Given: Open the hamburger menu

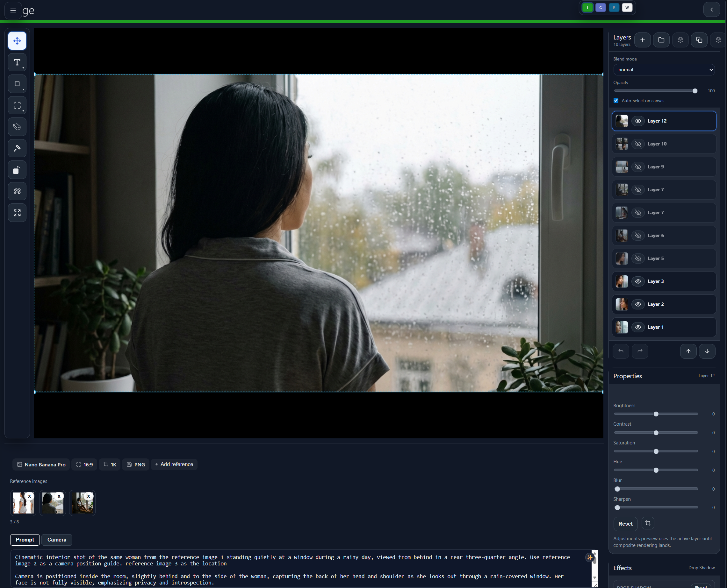Looking at the screenshot, I should pos(13,11).
